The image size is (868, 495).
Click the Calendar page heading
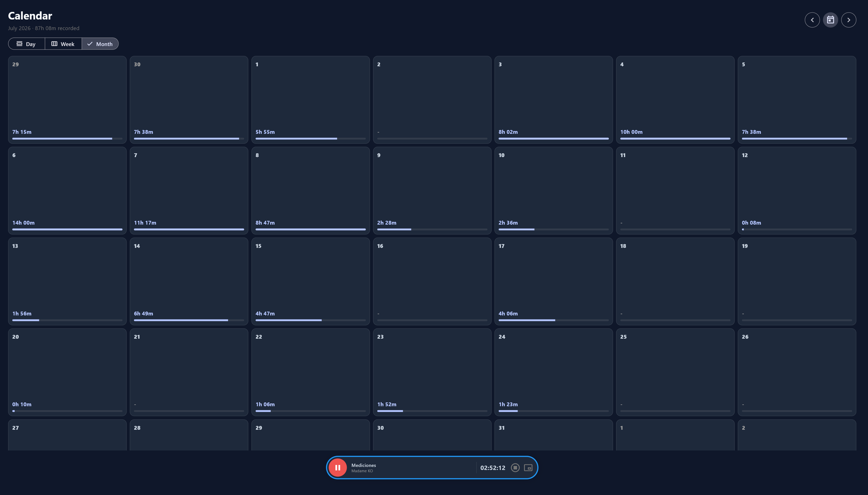click(30, 16)
